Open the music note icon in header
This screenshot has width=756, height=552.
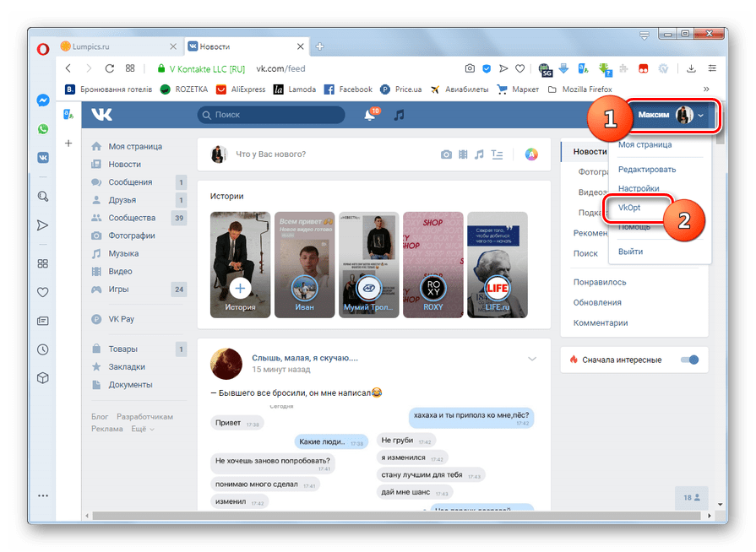click(x=399, y=115)
